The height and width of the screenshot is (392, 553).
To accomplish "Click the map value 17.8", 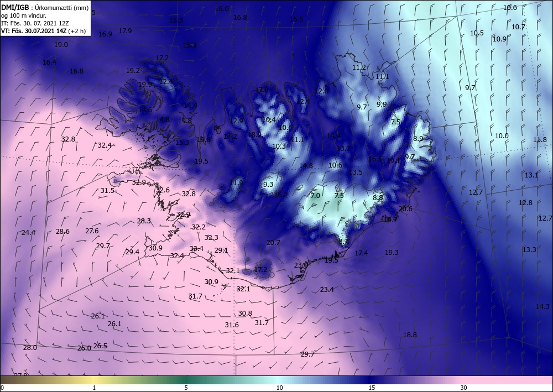I will click(262, 90).
